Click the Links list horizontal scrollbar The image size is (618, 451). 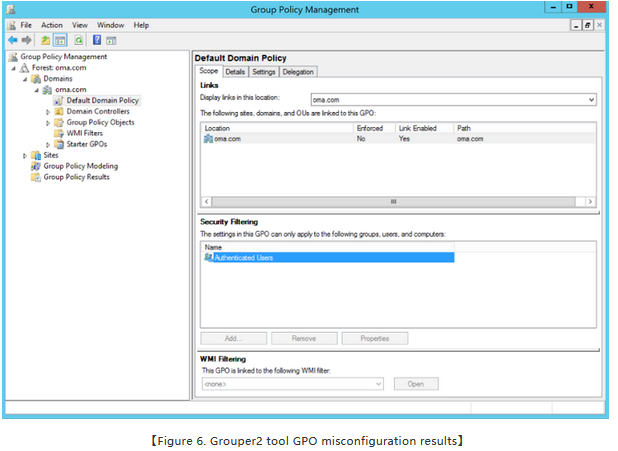click(x=393, y=201)
